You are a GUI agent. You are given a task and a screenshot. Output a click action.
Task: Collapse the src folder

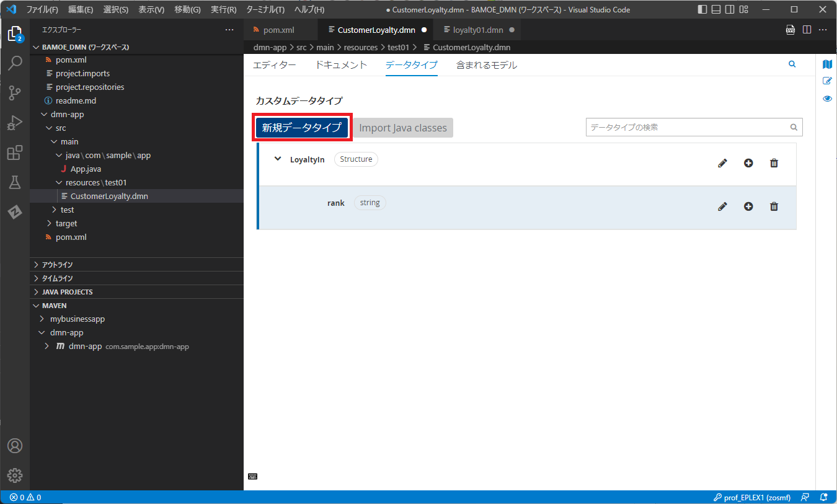[x=48, y=128]
